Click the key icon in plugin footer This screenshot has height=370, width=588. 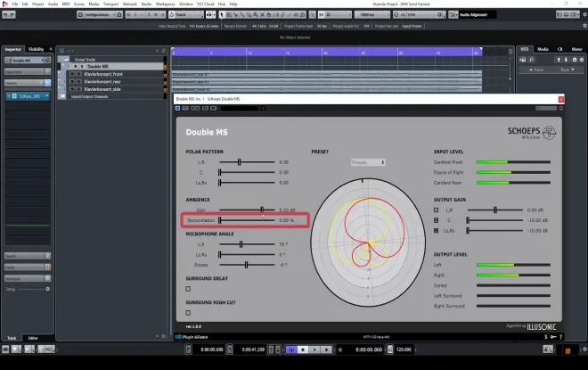553,337
